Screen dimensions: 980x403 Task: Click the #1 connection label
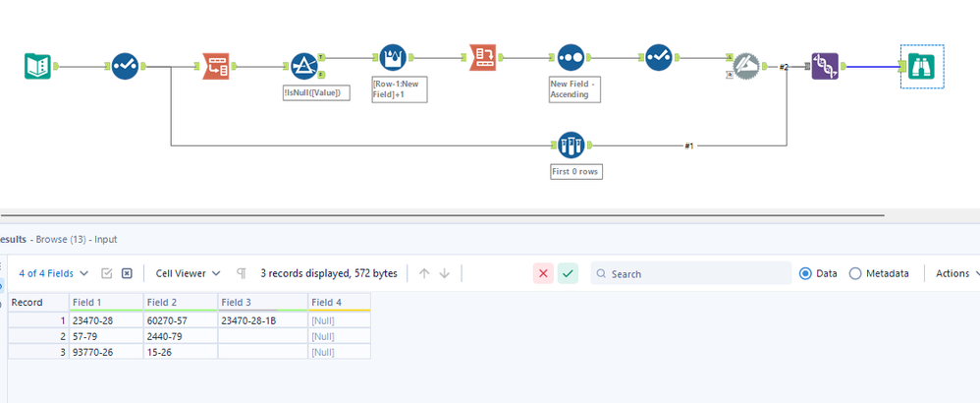click(x=688, y=145)
